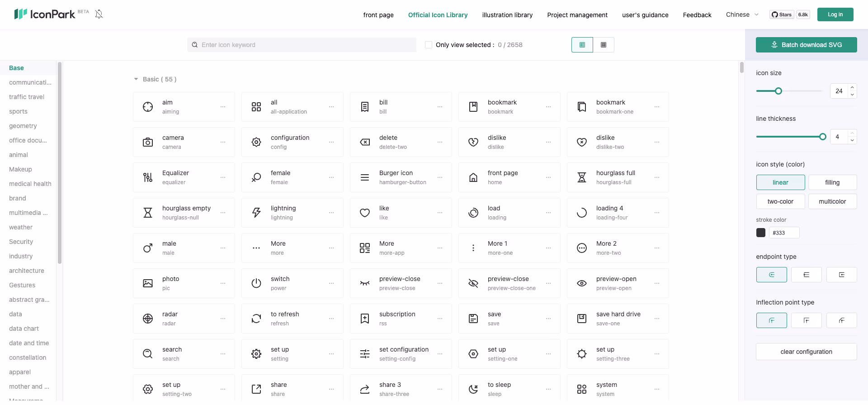This screenshot has width=868, height=405.
Task: Open the Chinese language dropdown
Action: tap(742, 14)
